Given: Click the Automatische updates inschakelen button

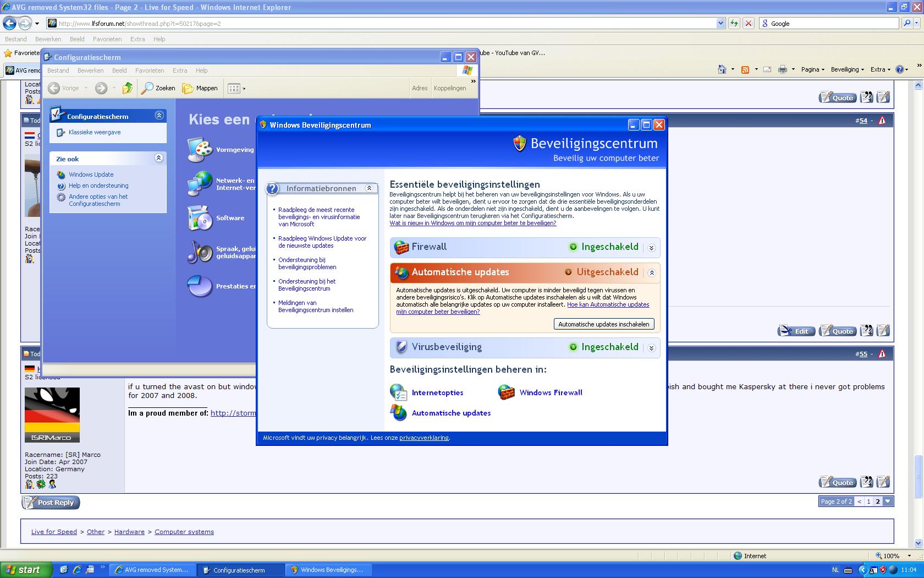Looking at the screenshot, I should click(x=604, y=324).
